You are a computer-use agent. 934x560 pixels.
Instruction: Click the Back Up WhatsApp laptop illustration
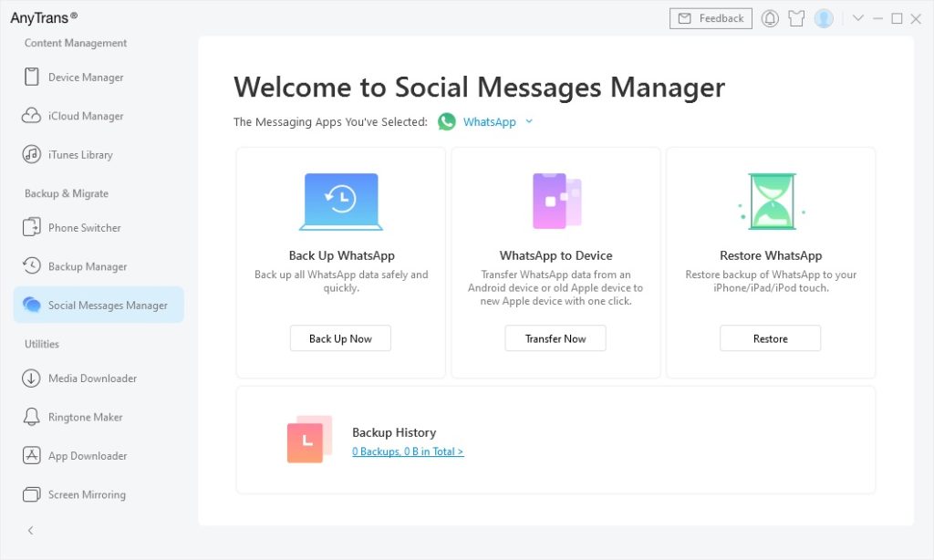pos(341,202)
